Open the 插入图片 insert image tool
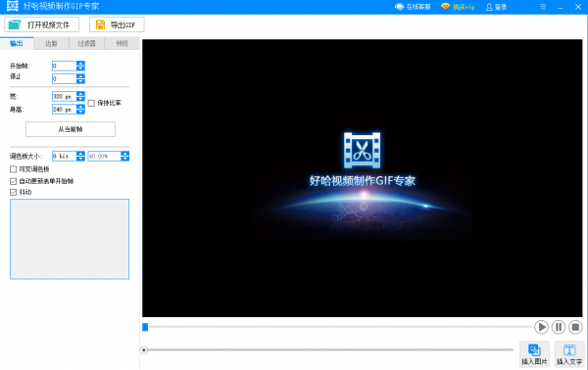This screenshot has height=370, width=588. (x=534, y=354)
